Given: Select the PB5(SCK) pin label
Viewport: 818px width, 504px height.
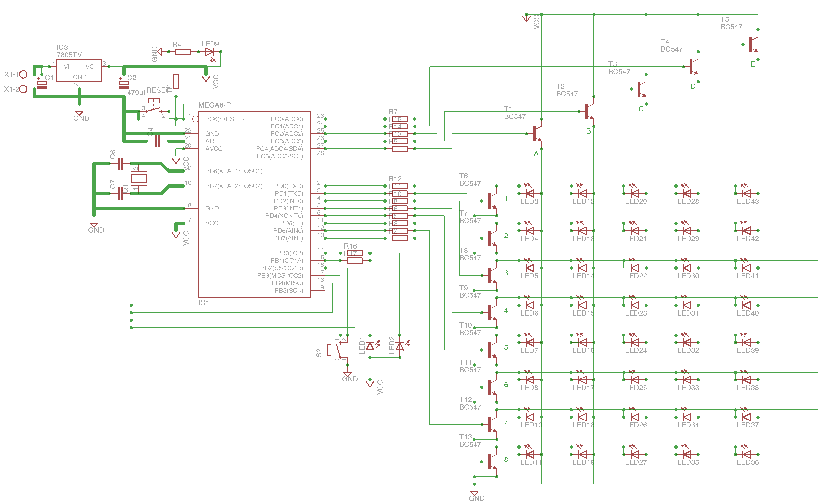Looking at the screenshot, I should [289, 290].
